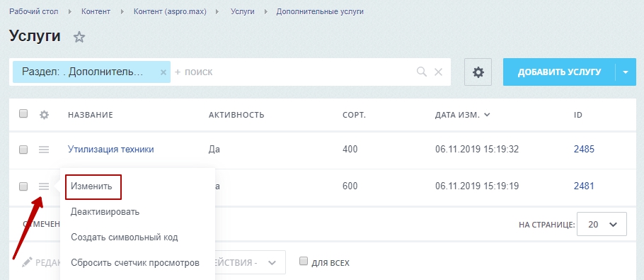This screenshot has height=280, width=644.
Task: Open hamburger menu for row ID 2481
Action: [44, 186]
